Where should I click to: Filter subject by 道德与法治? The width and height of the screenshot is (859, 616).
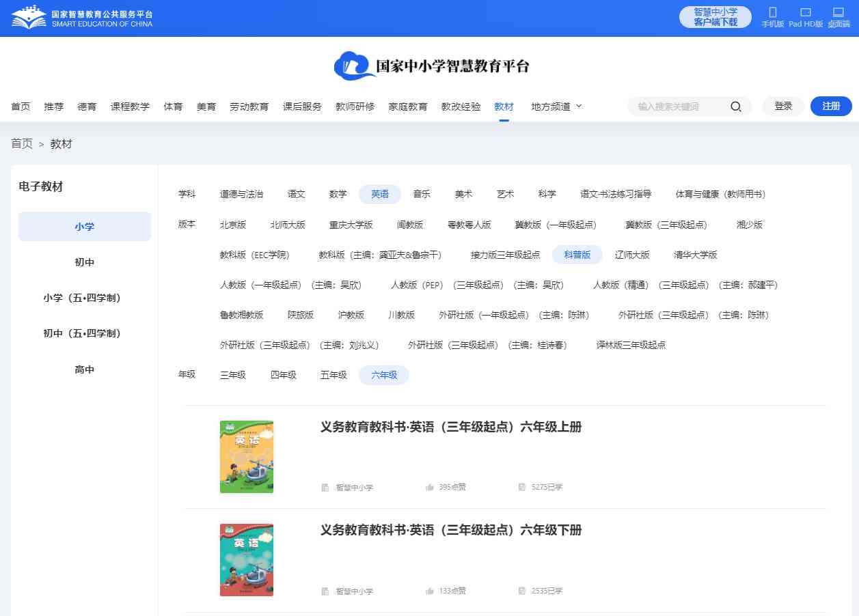tap(241, 194)
